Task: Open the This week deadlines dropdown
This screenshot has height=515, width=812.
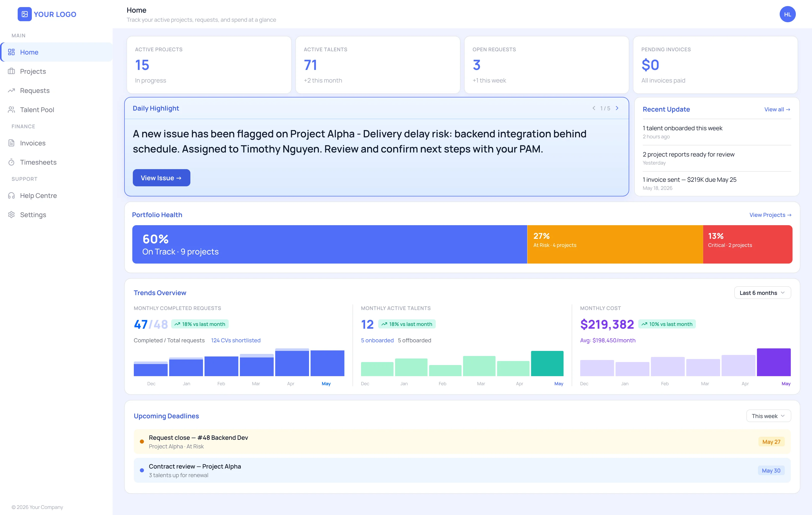Action: pyautogui.click(x=769, y=416)
